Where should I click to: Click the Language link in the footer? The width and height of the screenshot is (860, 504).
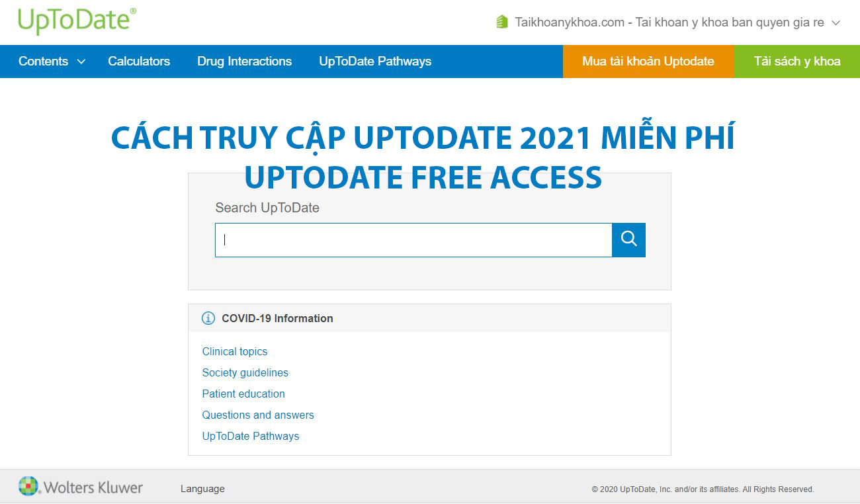[202, 489]
